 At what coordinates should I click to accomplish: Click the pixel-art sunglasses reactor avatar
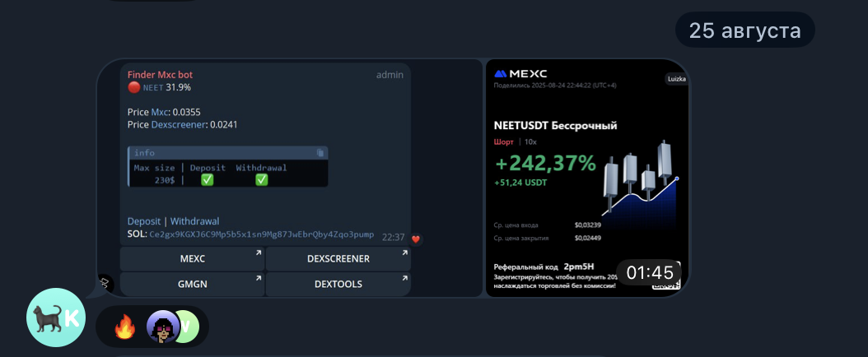point(162,327)
